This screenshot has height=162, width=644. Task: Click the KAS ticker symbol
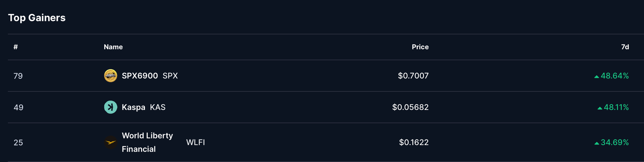click(157, 107)
